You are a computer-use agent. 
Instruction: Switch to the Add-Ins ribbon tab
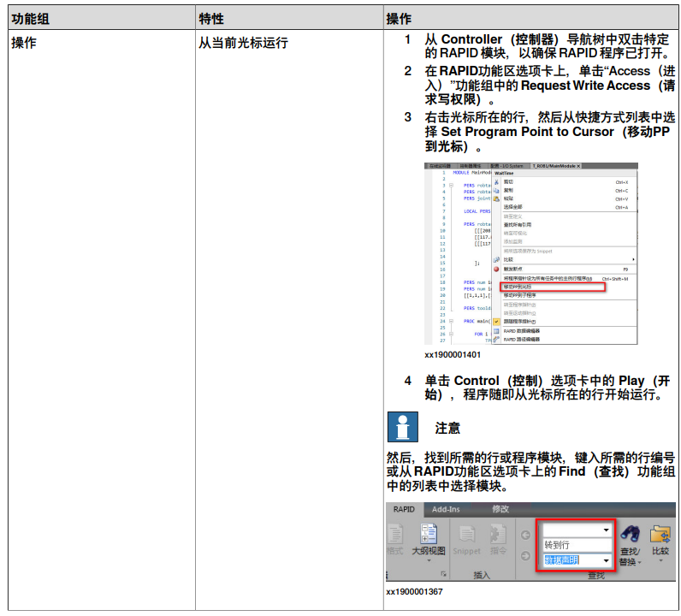coord(445,509)
